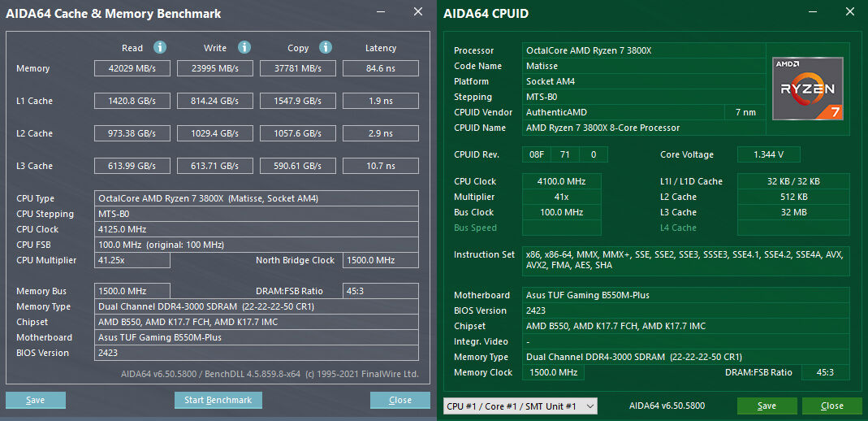Click the Start Benchmark button
Viewport: 868px width, 421px height.
click(x=218, y=400)
